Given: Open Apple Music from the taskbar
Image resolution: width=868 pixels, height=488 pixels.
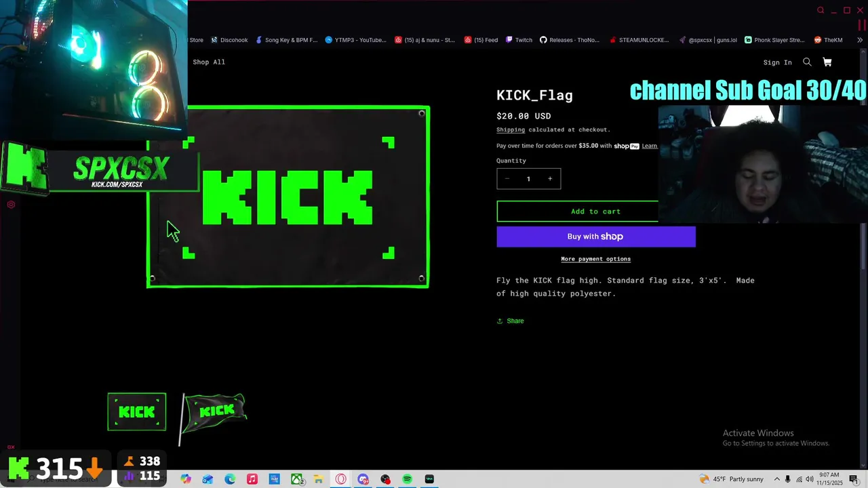Looking at the screenshot, I should coord(252,479).
